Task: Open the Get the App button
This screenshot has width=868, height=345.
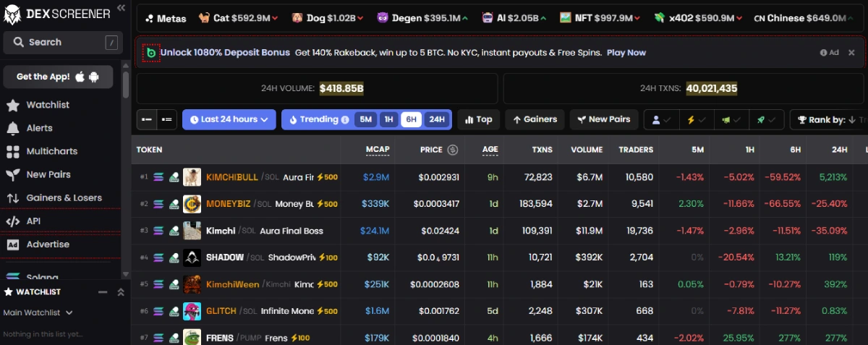Action: coord(58,77)
